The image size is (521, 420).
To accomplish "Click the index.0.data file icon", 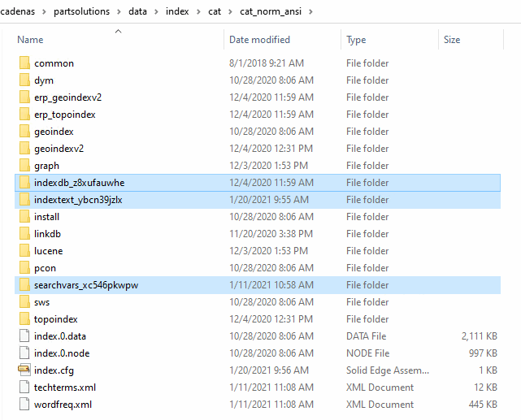I will pos(24,336).
